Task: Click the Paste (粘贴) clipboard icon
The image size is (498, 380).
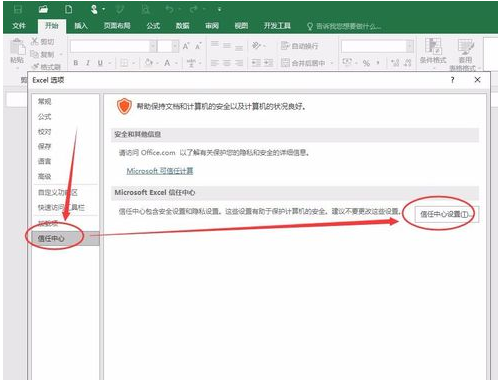Action: tap(17, 47)
